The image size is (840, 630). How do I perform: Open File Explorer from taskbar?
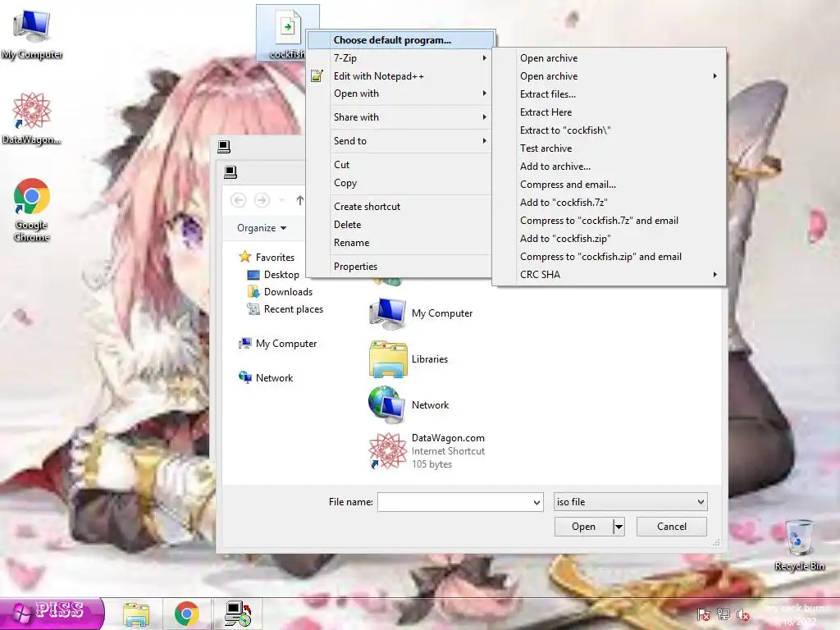tap(136, 614)
